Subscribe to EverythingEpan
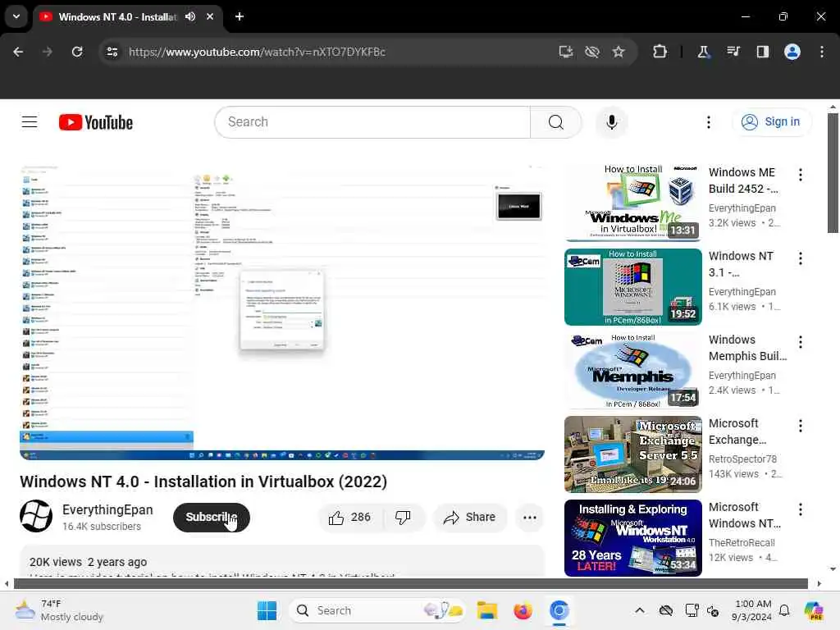Viewport: 840px width, 630px height. coord(212,518)
